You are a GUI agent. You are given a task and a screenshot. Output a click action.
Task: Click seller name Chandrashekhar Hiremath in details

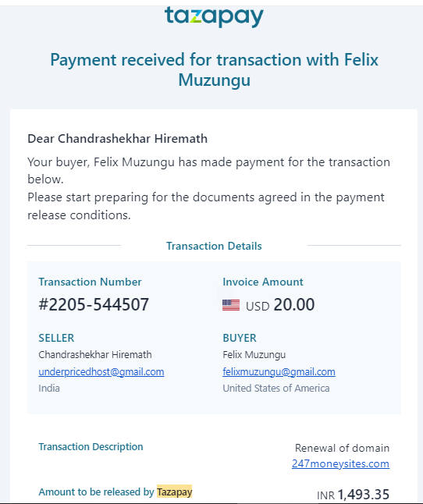[95, 354]
